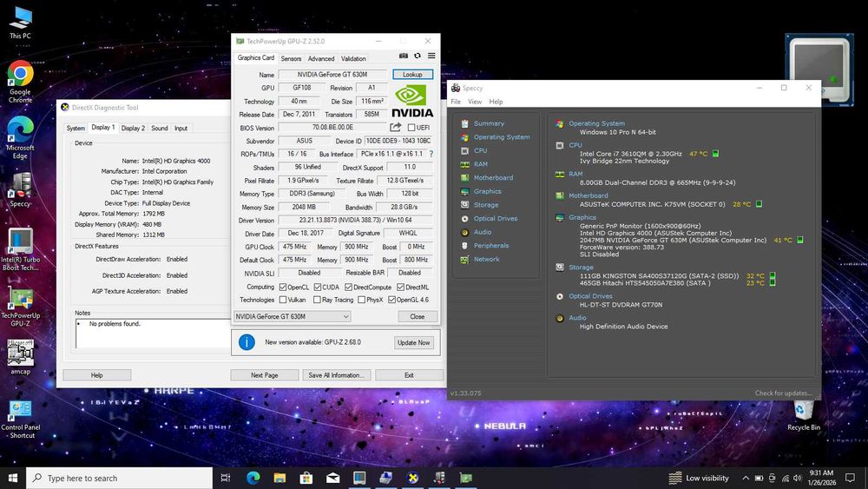Click the BIOS version share icon in GPU-Z

click(395, 128)
